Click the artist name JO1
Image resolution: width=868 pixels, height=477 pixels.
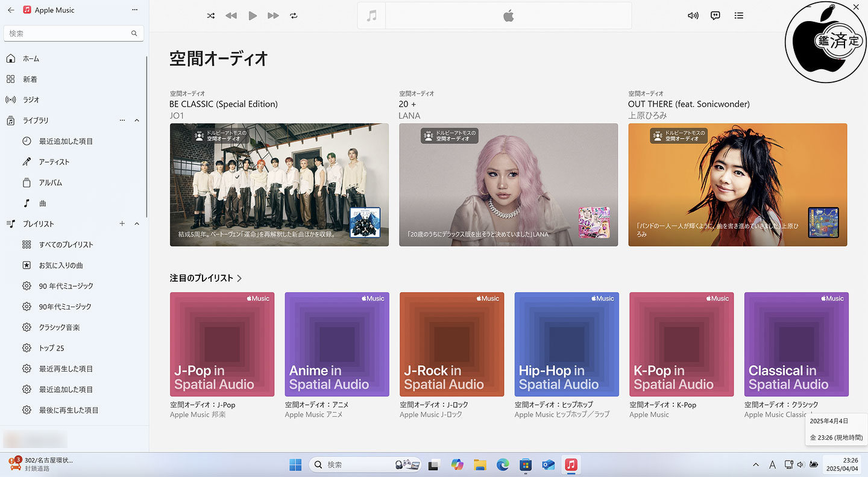[x=177, y=116]
